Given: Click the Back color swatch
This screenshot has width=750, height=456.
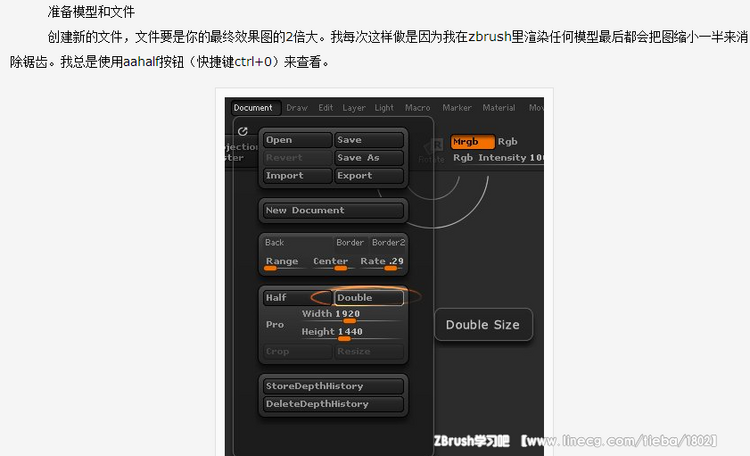Looking at the screenshot, I should point(297,243).
